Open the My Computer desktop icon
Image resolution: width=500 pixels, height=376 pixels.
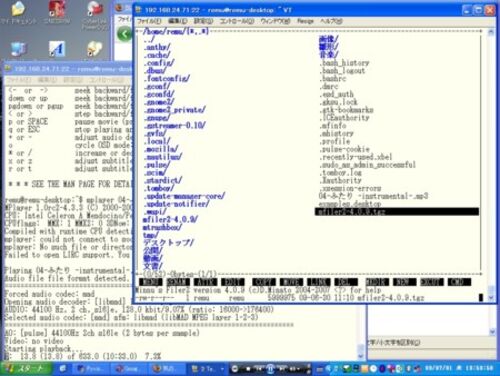18,49
